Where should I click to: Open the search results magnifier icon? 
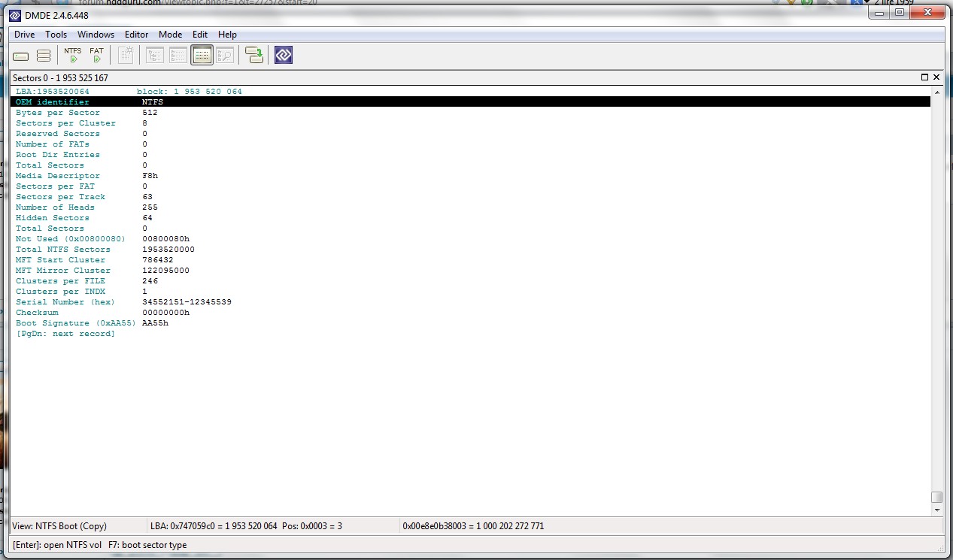[225, 56]
